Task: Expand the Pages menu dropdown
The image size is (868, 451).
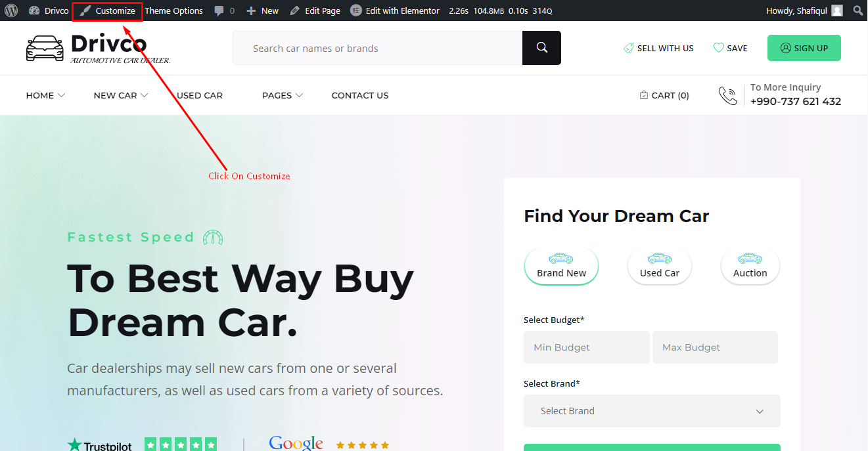Action: click(x=283, y=95)
